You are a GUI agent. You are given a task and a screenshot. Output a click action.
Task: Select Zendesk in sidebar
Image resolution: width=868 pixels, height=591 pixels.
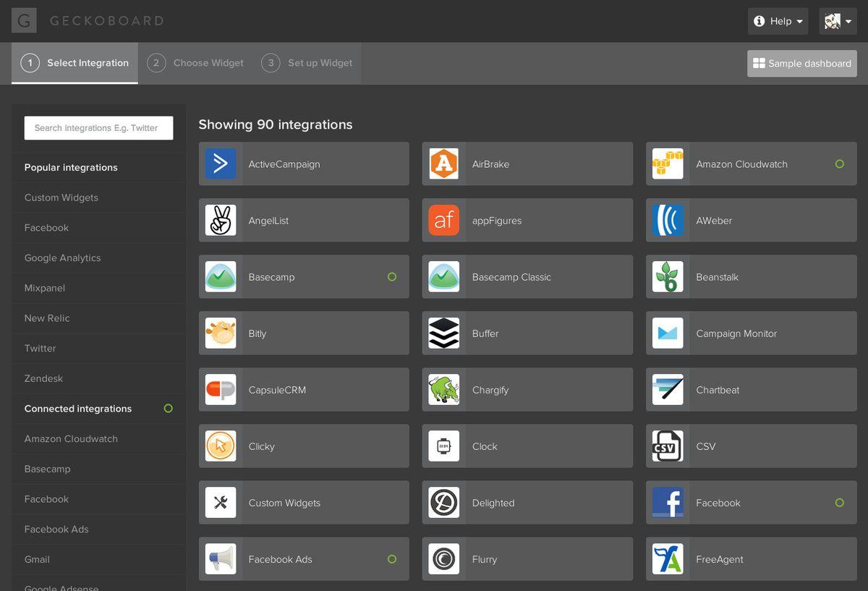coord(43,378)
